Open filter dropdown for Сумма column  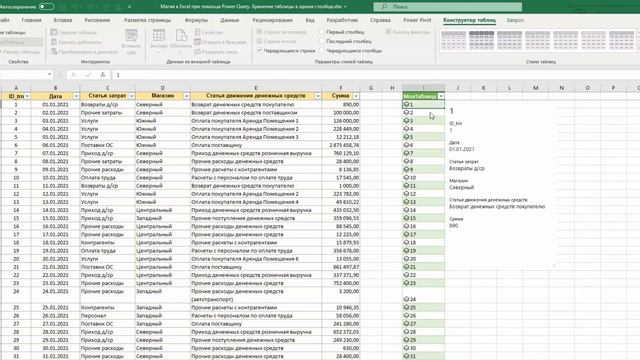click(x=356, y=96)
